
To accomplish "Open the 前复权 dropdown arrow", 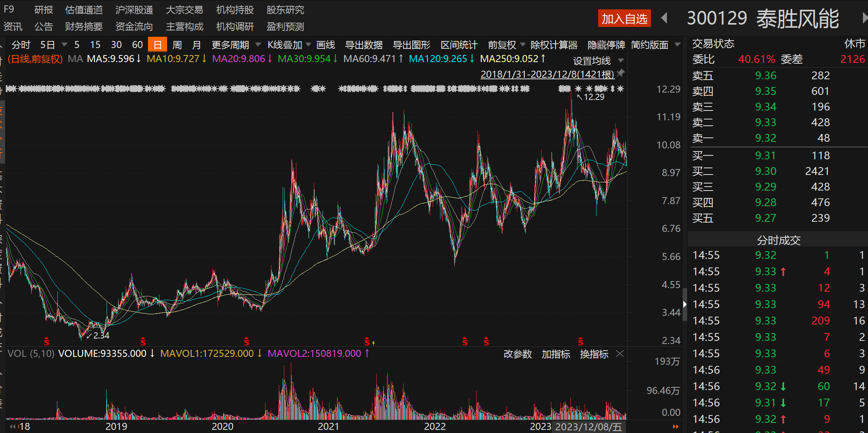I will (x=523, y=44).
